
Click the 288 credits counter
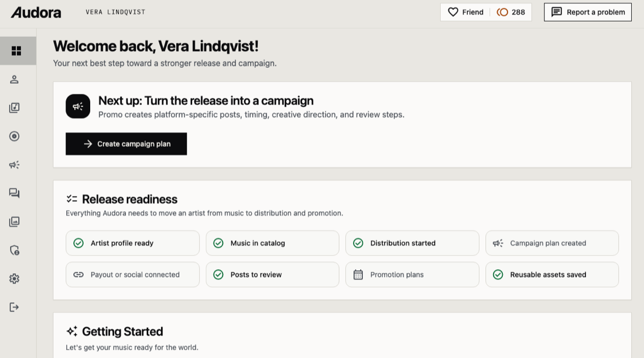(511, 12)
